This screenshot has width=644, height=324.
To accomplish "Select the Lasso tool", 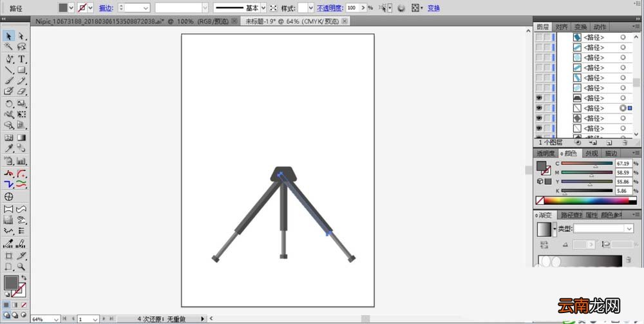I will click(x=21, y=47).
